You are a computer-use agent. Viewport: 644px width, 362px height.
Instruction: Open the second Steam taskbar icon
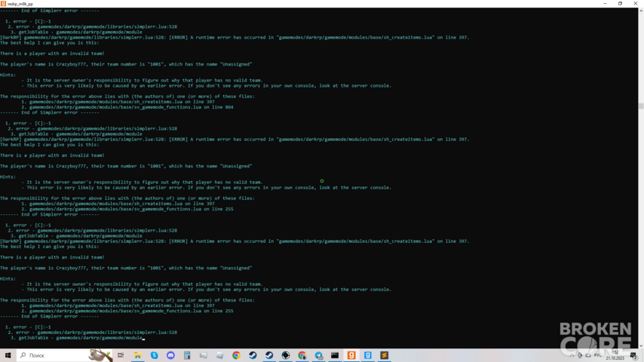tap(269, 355)
